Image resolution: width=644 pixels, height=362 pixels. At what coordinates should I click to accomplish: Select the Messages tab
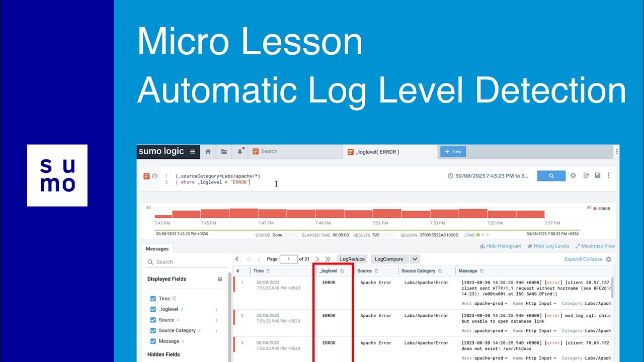click(x=157, y=249)
